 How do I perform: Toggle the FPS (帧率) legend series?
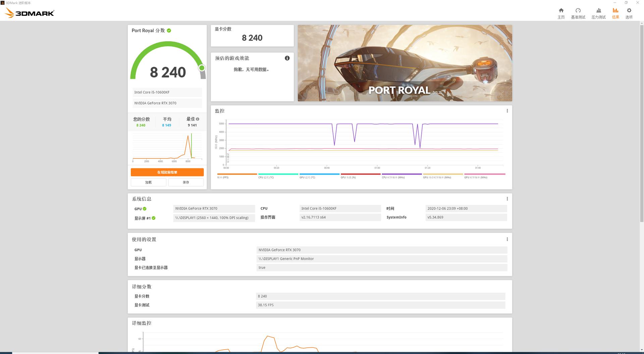pyautogui.click(x=237, y=176)
